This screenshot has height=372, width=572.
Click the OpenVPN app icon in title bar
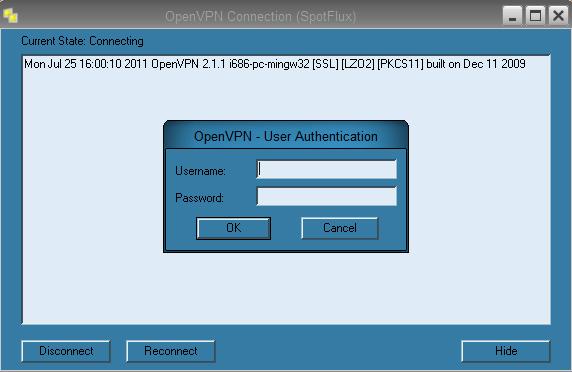coord(10,16)
